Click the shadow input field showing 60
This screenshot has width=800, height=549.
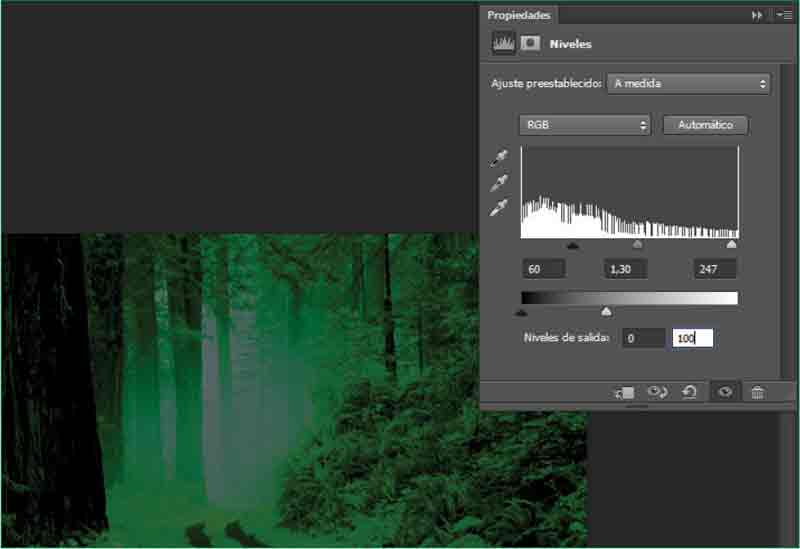pyautogui.click(x=543, y=269)
